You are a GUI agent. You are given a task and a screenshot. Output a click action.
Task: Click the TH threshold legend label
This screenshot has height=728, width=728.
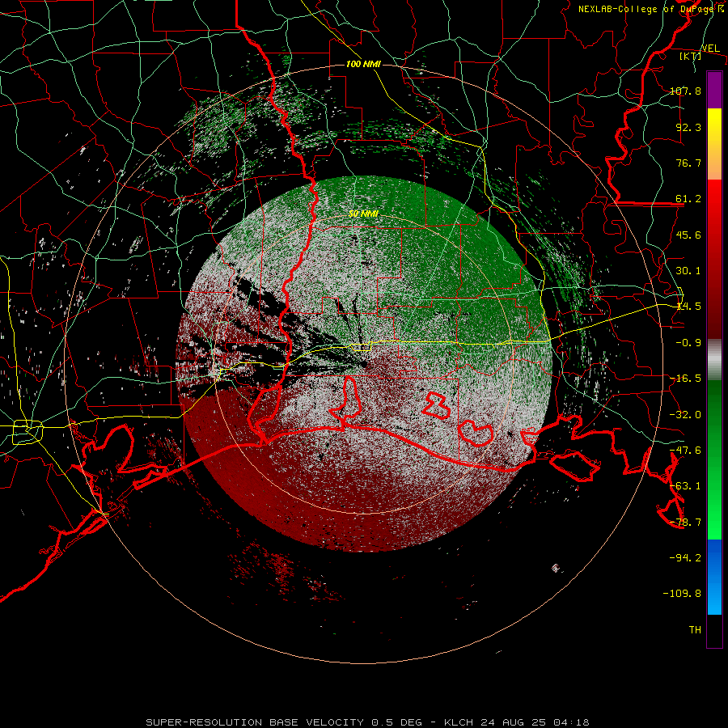(x=695, y=629)
